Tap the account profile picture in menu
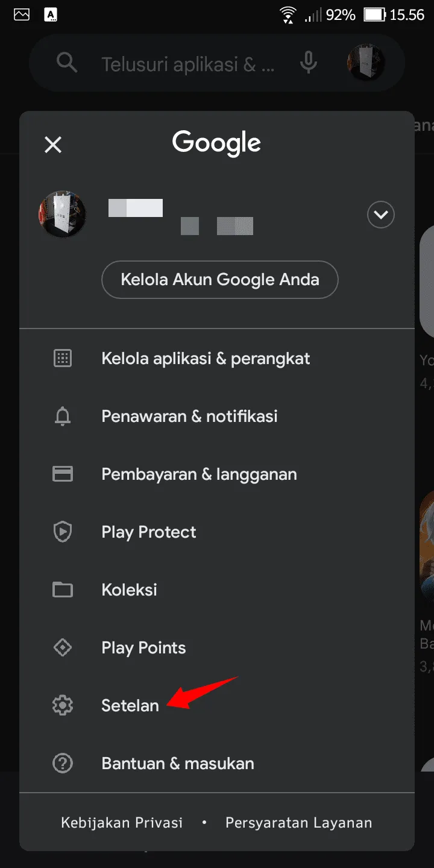Image resolution: width=434 pixels, height=868 pixels. [x=61, y=214]
